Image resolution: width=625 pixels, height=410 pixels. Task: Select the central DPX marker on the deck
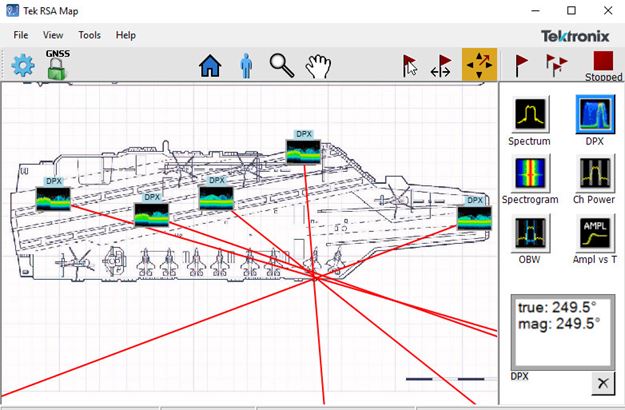tap(216, 198)
